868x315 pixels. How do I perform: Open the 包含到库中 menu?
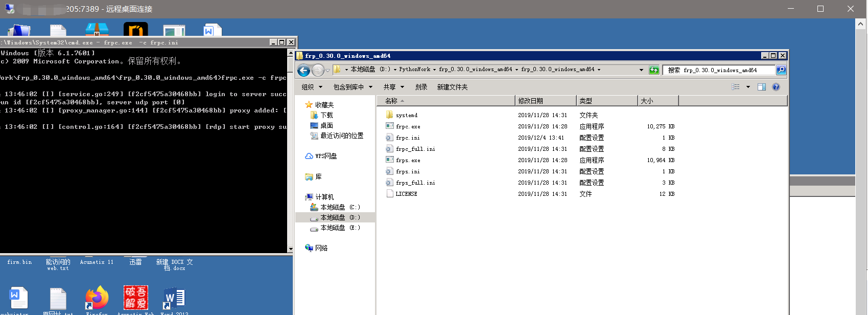353,87
